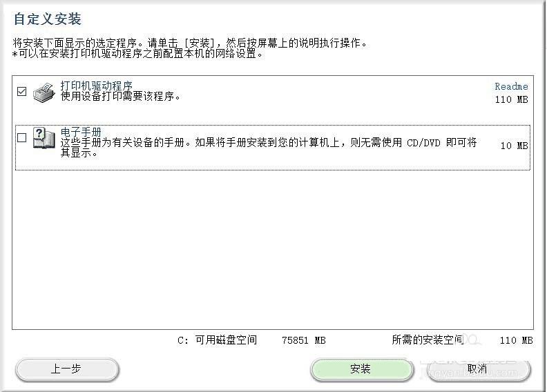The height and width of the screenshot is (392, 547).
Task: Click the 10 MB size of manuals
Action: (515, 146)
